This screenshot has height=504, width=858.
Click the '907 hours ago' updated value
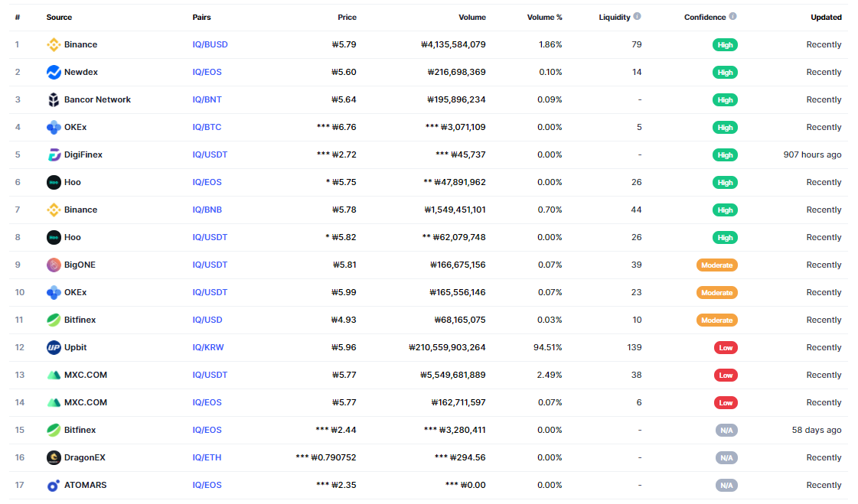point(812,154)
